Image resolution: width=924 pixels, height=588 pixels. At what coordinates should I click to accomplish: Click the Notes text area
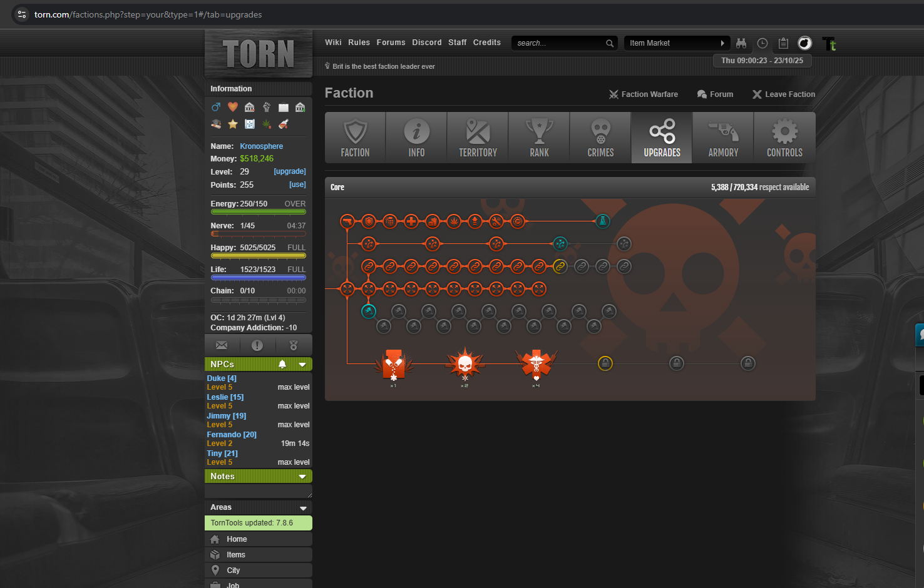pyautogui.click(x=258, y=492)
